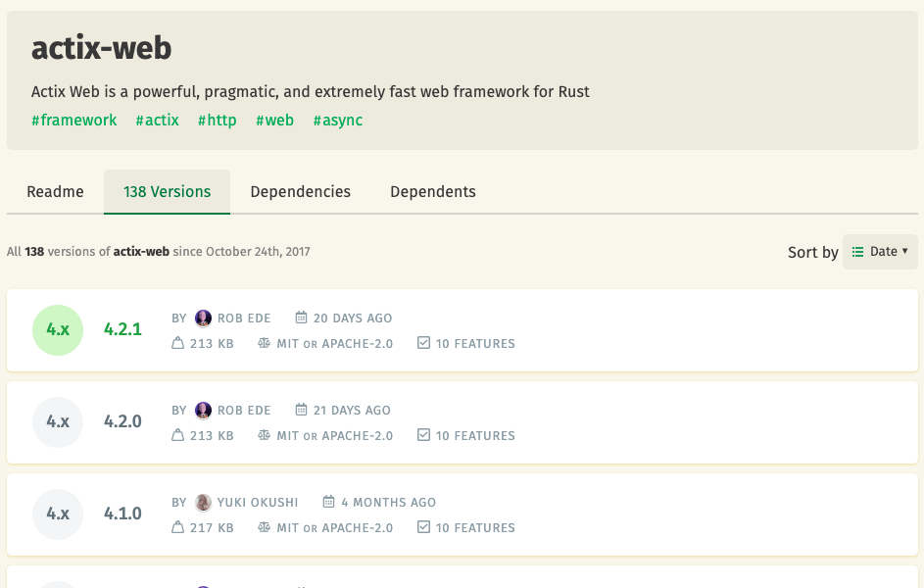Viewport: 924px width, 588px height.
Task: Open the Dependents tab
Action: click(x=433, y=191)
